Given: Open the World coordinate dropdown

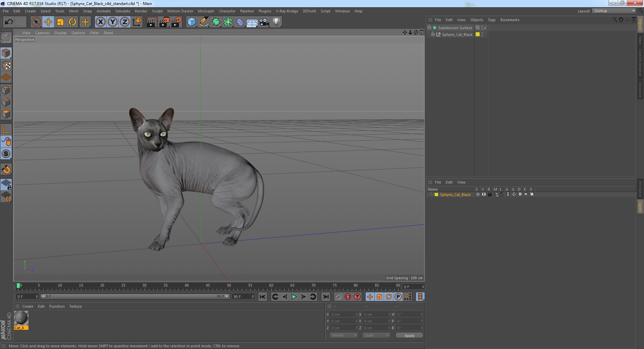Looking at the screenshot, I should pos(344,335).
